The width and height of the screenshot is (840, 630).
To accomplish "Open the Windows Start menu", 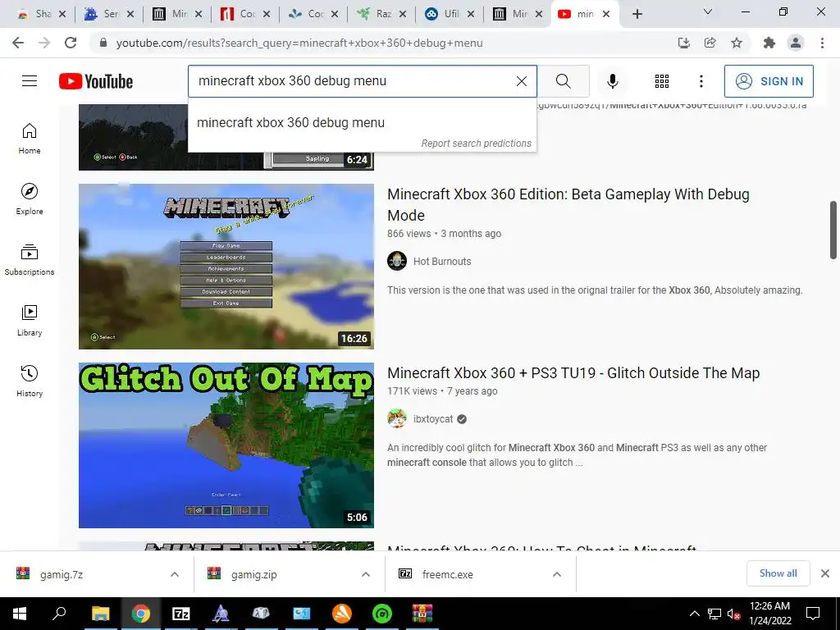I will coord(20,614).
